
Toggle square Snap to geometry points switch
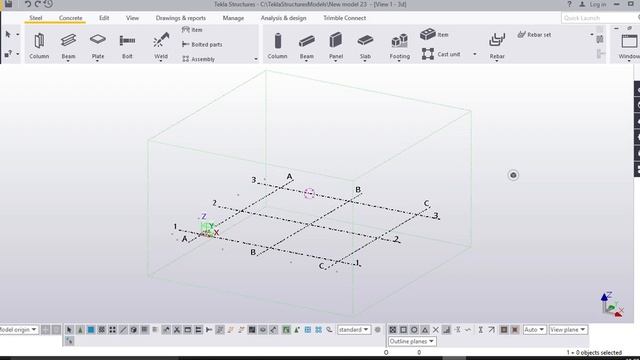coord(403,329)
